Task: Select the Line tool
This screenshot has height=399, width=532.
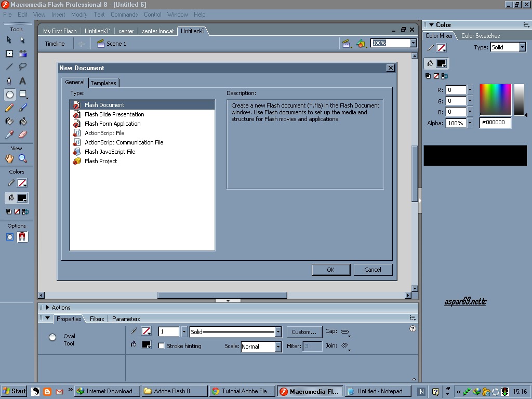Action: (9, 67)
